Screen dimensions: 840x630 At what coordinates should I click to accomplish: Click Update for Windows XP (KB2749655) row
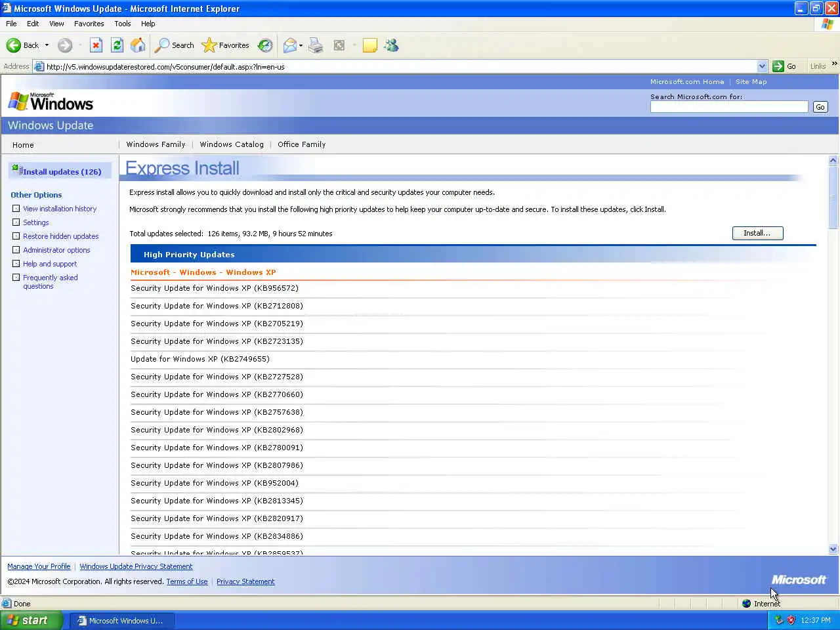pyautogui.click(x=200, y=359)
